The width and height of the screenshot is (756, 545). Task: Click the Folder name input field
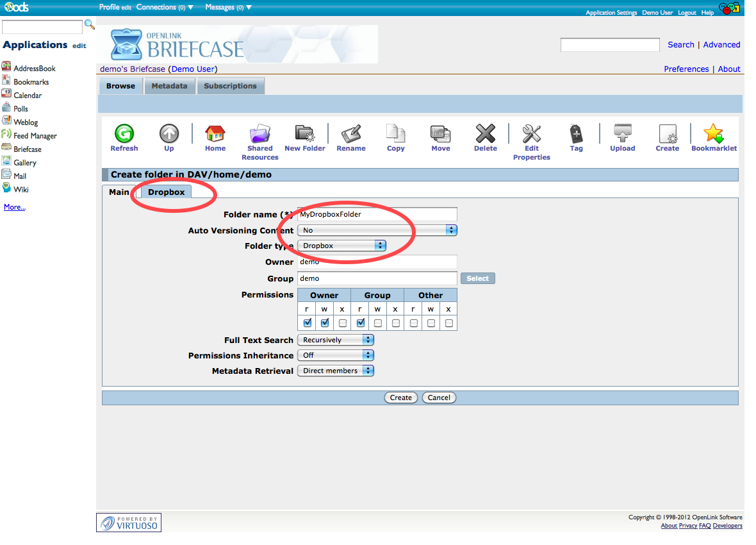tap(377, 214)
